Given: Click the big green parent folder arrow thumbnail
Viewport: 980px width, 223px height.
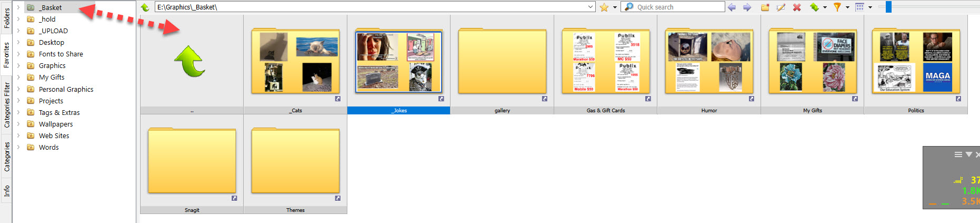Looking at the screenshot, I should point(190,61).
